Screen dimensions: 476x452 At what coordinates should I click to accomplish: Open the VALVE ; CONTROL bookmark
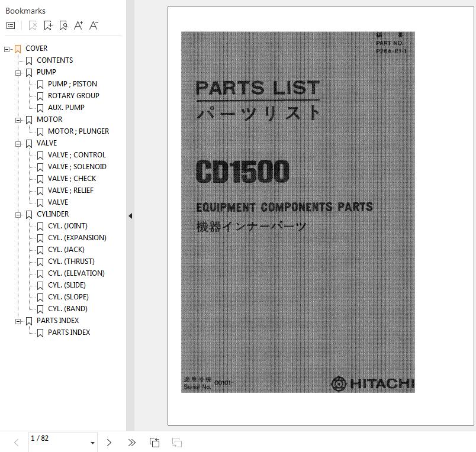(77, 155)
